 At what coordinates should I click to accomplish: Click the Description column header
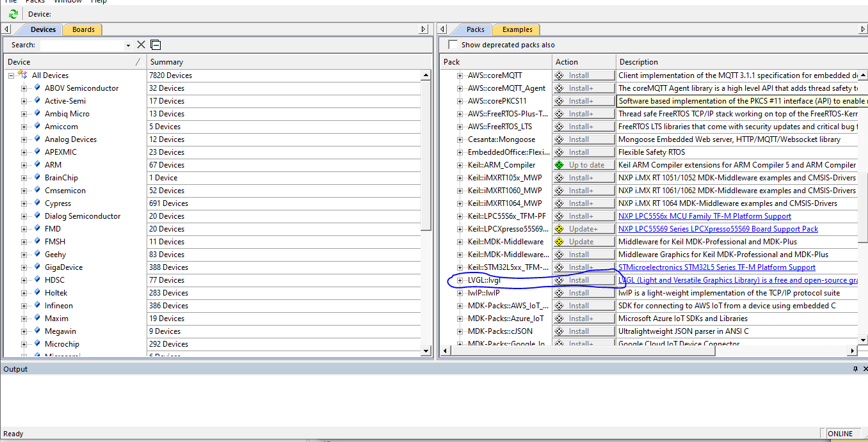pos(742,62)
